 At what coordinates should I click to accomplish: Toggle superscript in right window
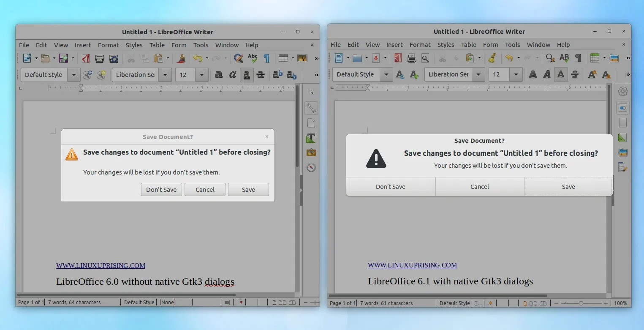(592, 75)
